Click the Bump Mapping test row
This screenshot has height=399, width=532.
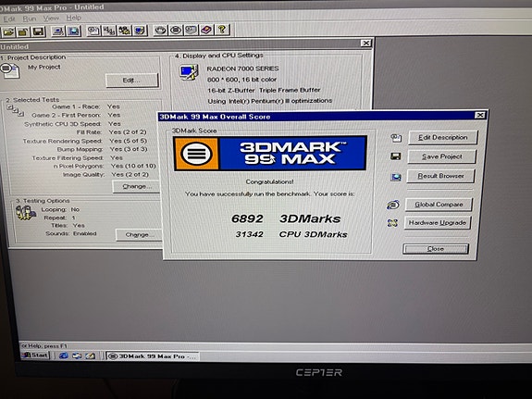tap(102, 149)
